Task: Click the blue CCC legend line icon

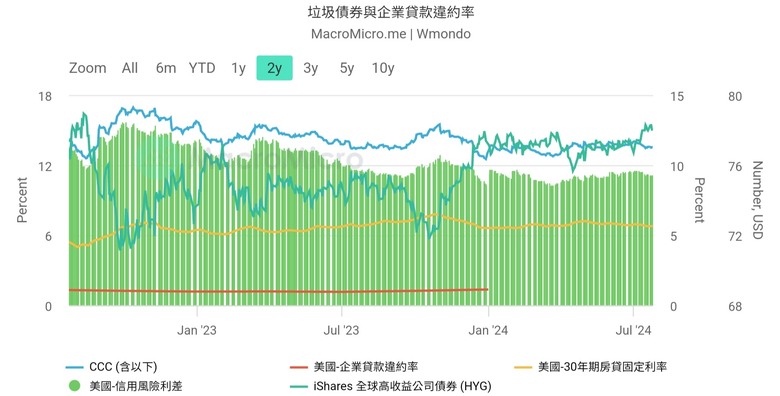Action: pyautogui.click(x=75, y=368)
